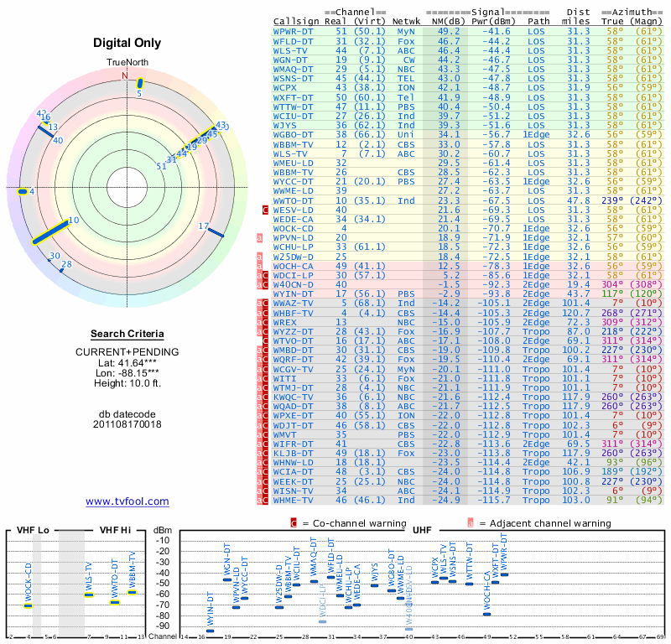Click the red N north indicator

tap(125, 75)
